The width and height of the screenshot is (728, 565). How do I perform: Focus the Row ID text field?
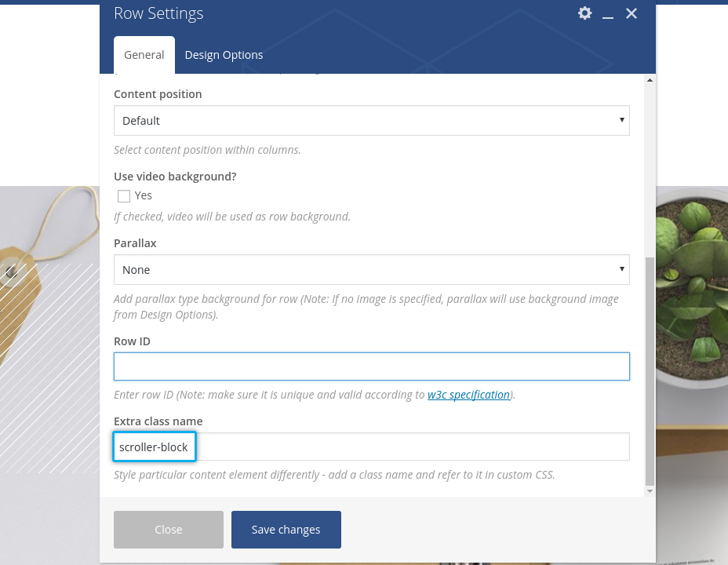pyautogui.click(x=371, y=366)
